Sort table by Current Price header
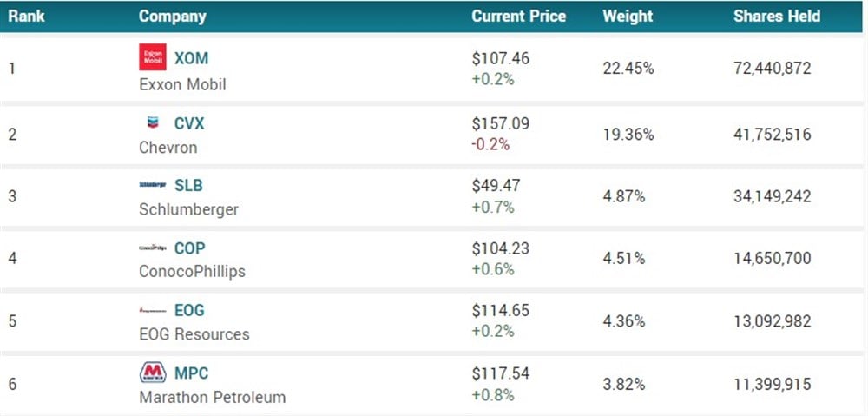This screenshot has width=868, height=416. pos(518,17)
